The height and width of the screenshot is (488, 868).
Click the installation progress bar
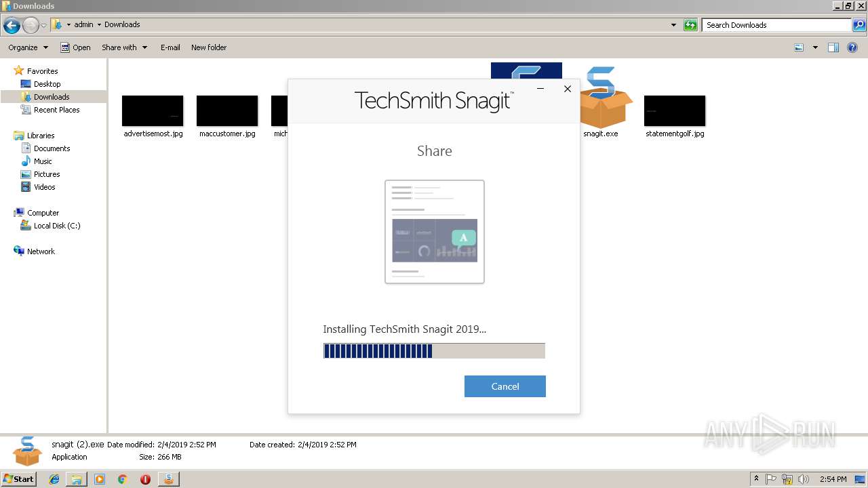[x=434, y=350]
